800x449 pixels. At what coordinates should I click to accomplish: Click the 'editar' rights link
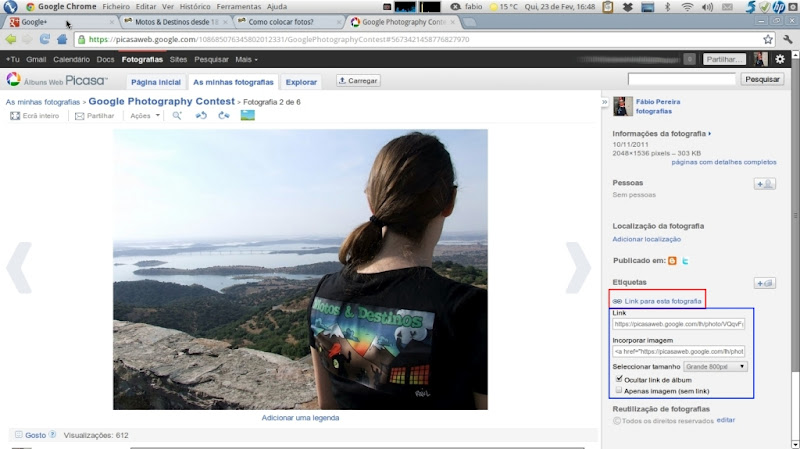(x=726, y=420)
